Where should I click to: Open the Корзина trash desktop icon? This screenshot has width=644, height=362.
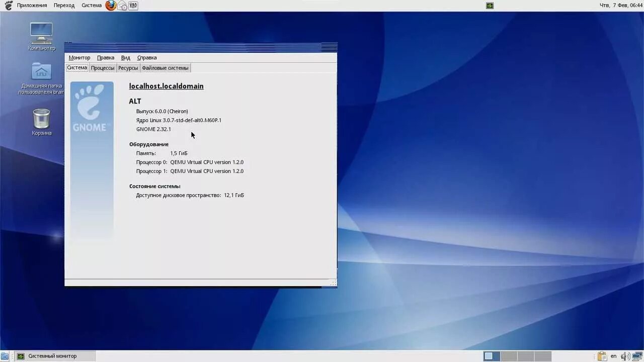pyautogui.click(x=42, y=122)
